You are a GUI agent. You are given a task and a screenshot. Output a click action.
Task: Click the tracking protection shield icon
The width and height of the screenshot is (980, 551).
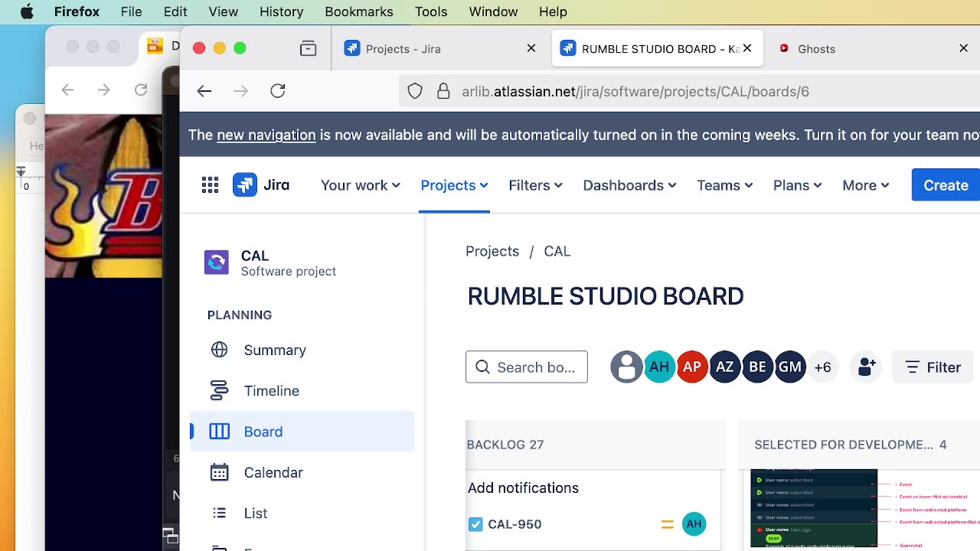pyautogui.click(x=415, y=92)
